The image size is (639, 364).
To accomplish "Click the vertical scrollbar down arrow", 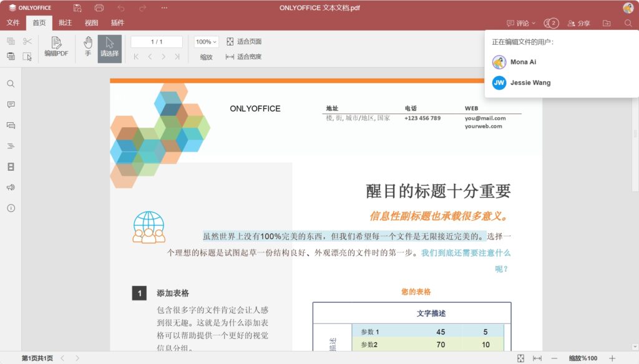I will coord(635,347).
